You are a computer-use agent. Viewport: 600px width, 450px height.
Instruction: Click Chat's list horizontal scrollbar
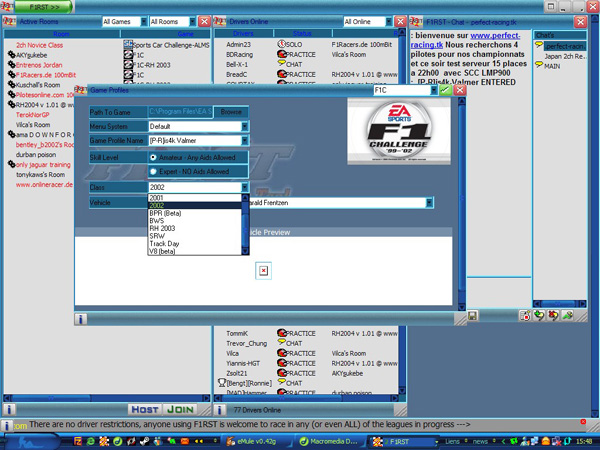click(560, 303)
